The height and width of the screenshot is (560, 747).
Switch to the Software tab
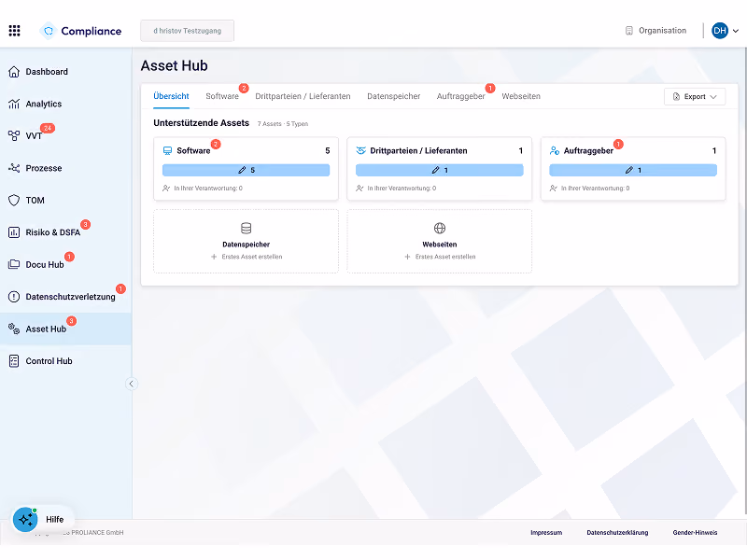point(222,97)
